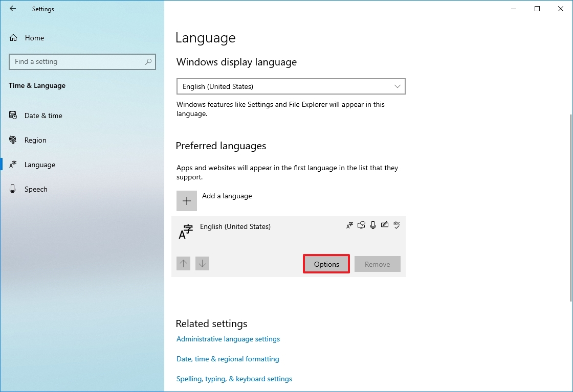Open Spelling, typing, & keyboard settings link

tap(234, 379)
